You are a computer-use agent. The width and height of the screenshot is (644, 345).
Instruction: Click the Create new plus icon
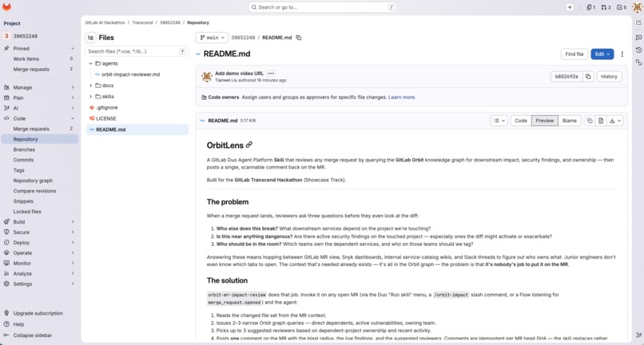point(570,7)
